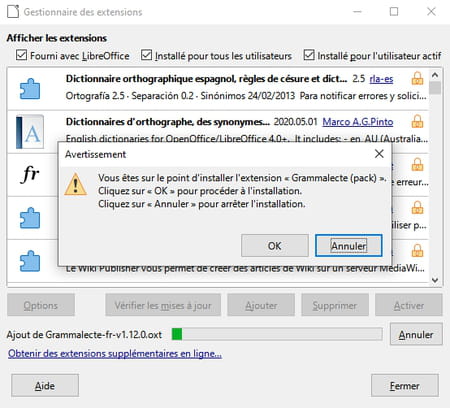Click 'Vérifier les mises à jour' button

tap(163, 305)
